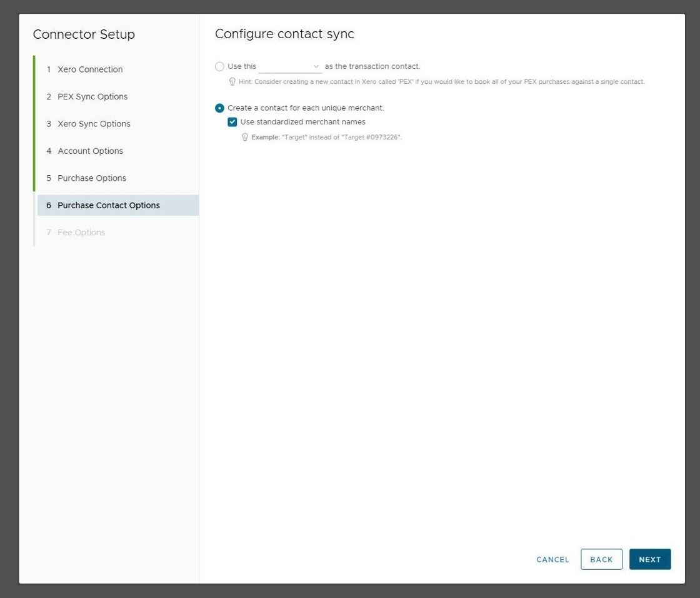Click the dropdown chevron arrow
Screen dimensions: 700x598
click(316, 66)
